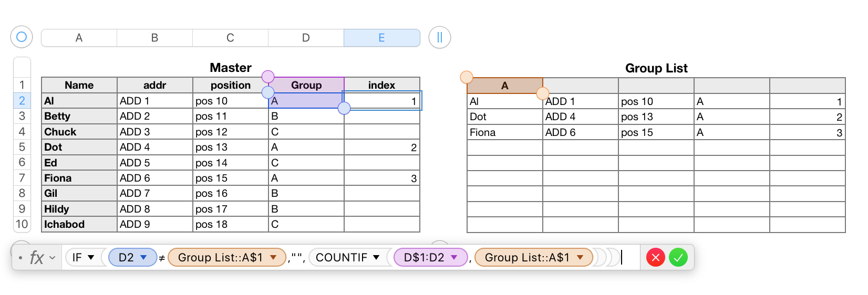The height and width of the screenshot is (295, 868).
Task: Cancel formula editing with the red X
Action: 655,258
